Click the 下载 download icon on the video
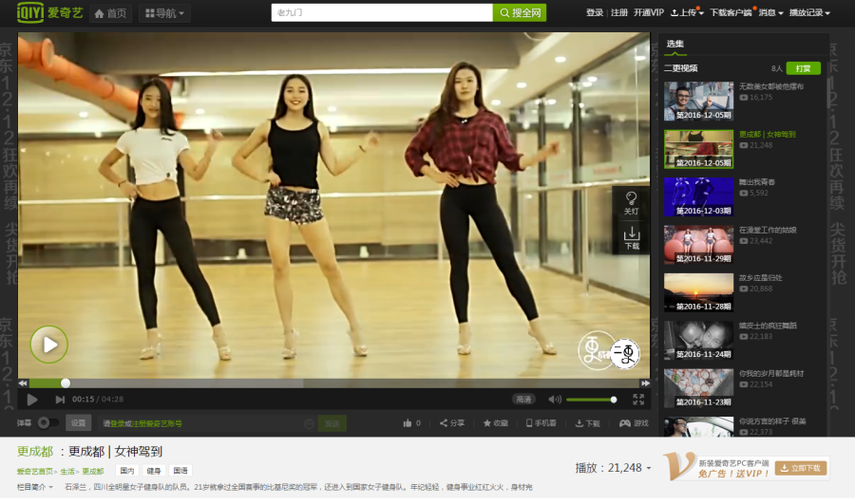Viewport: 855px width, 504px height. click(632, 237)
